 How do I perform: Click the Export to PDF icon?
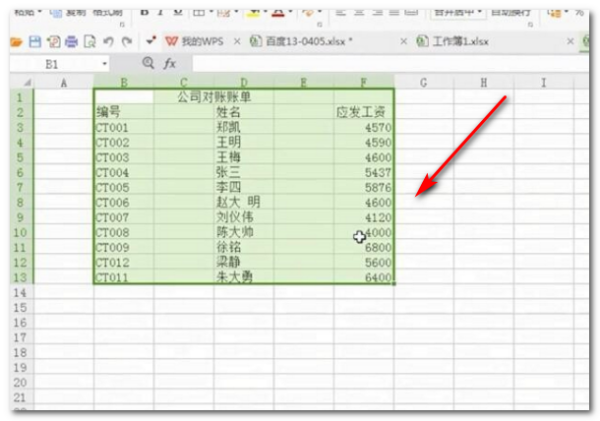(54, 42)
